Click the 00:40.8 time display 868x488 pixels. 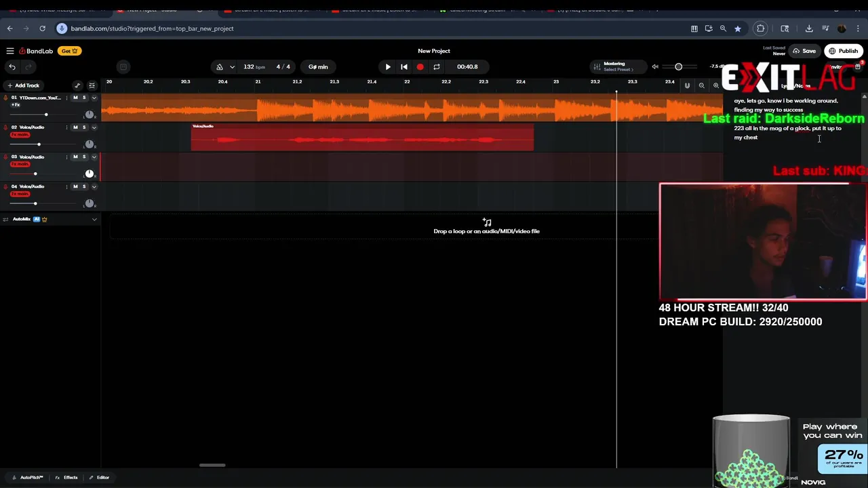tap(467, 67)
